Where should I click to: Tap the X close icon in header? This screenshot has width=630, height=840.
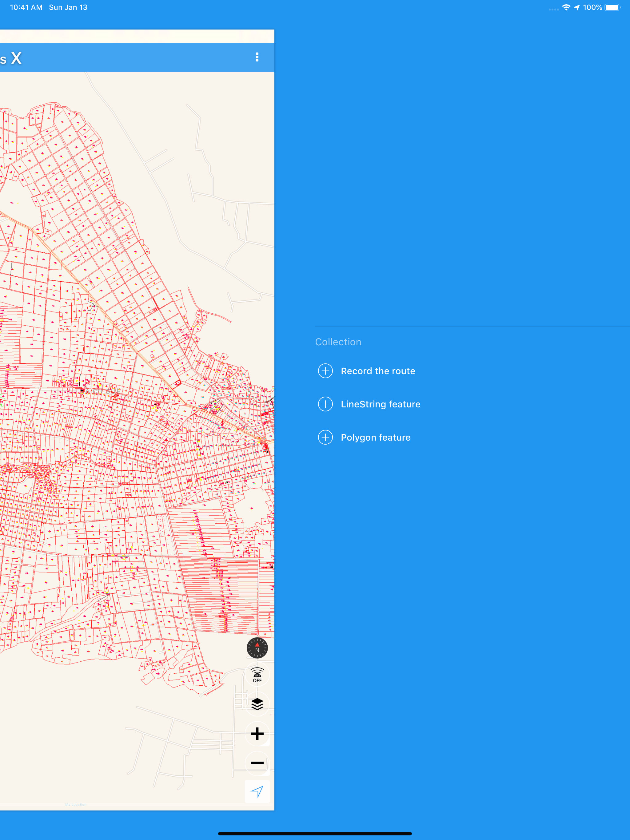16,58
